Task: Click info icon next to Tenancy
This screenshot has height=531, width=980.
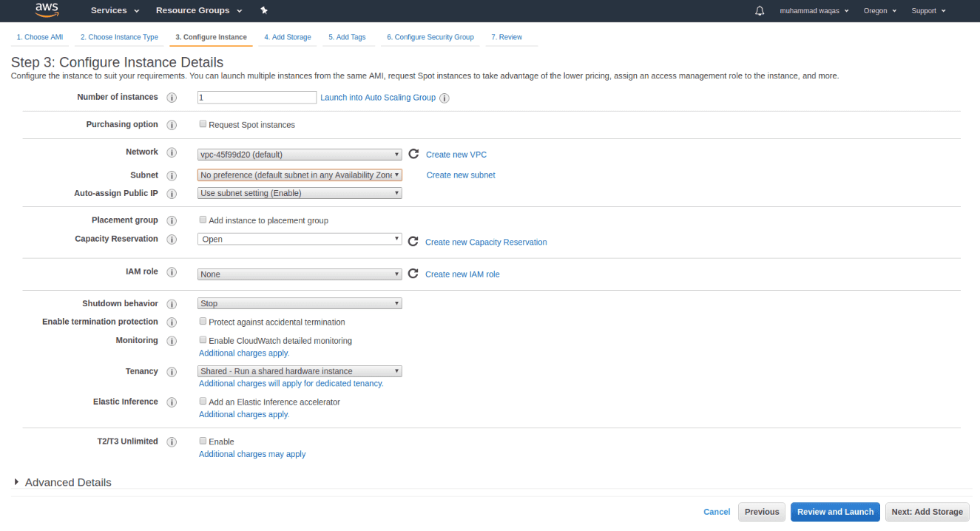Action: [172, 372]
